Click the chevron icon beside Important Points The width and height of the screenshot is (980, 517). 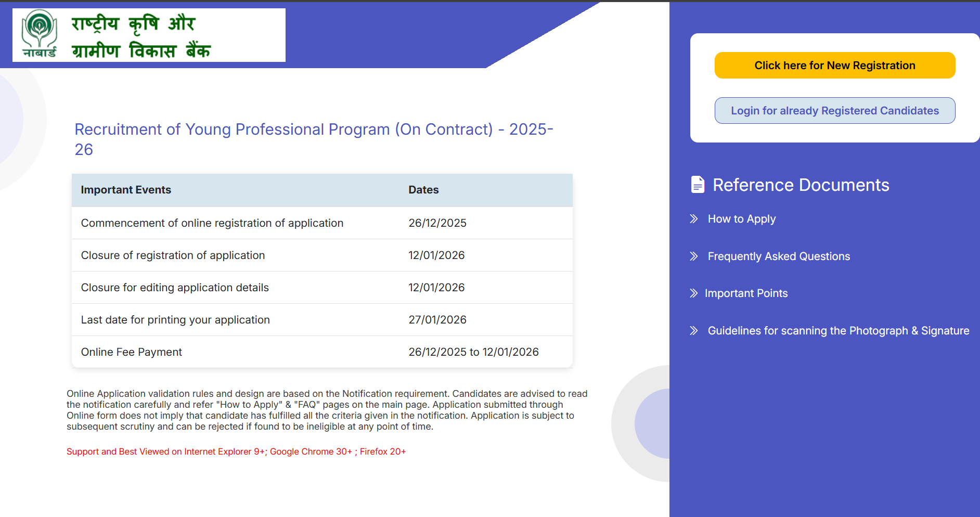693,293
